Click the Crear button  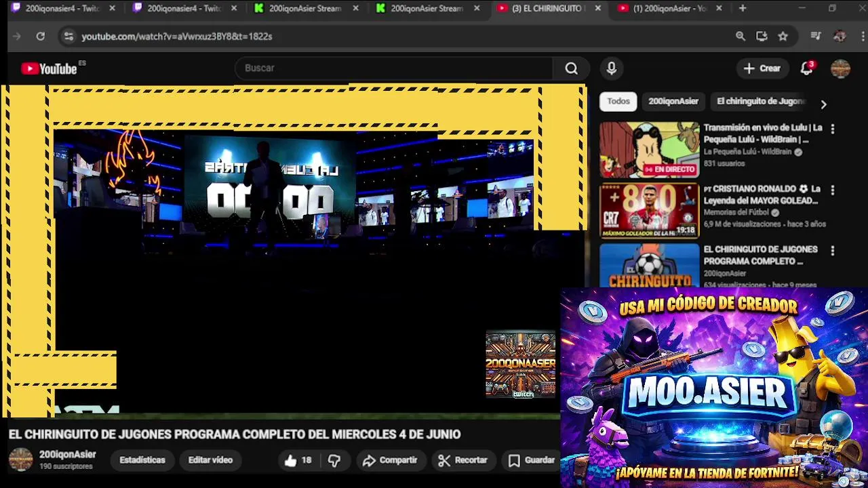[x=762, y=68]
